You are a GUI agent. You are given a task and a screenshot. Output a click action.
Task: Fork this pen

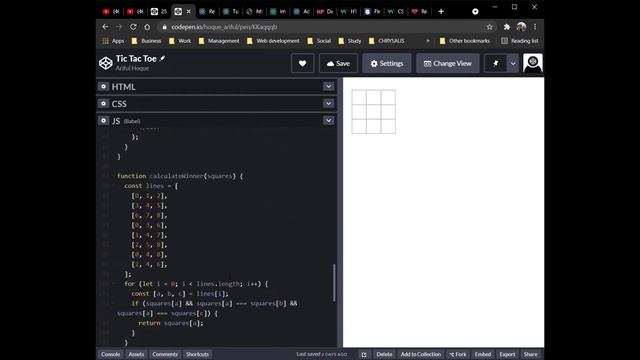tap(458, 354)
